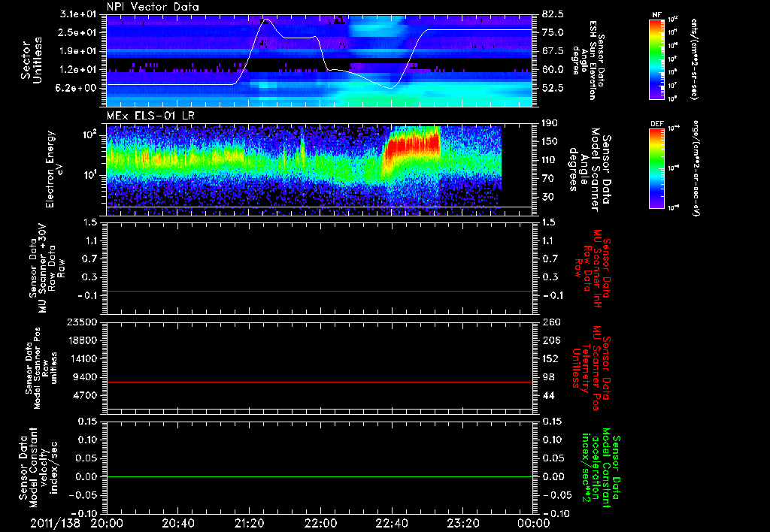Click the 22:40 time axis label

pos(392,523)
